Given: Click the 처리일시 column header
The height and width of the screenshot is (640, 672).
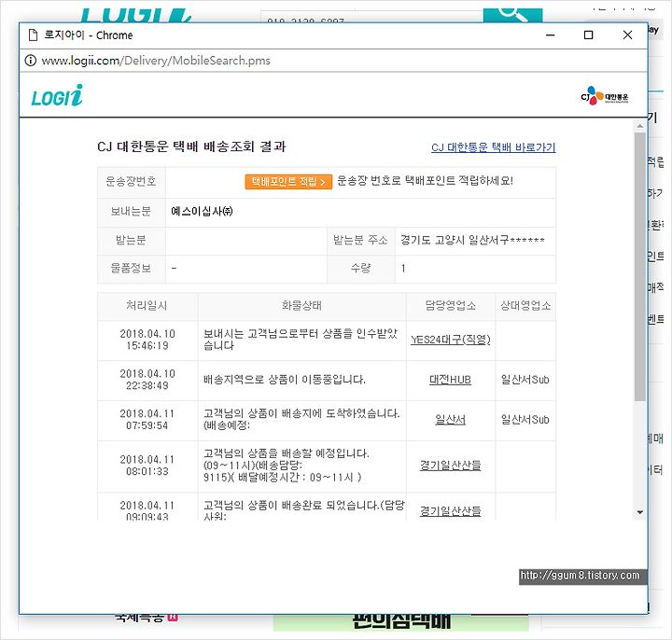Looking at the screenshot, I should [147, 305].
